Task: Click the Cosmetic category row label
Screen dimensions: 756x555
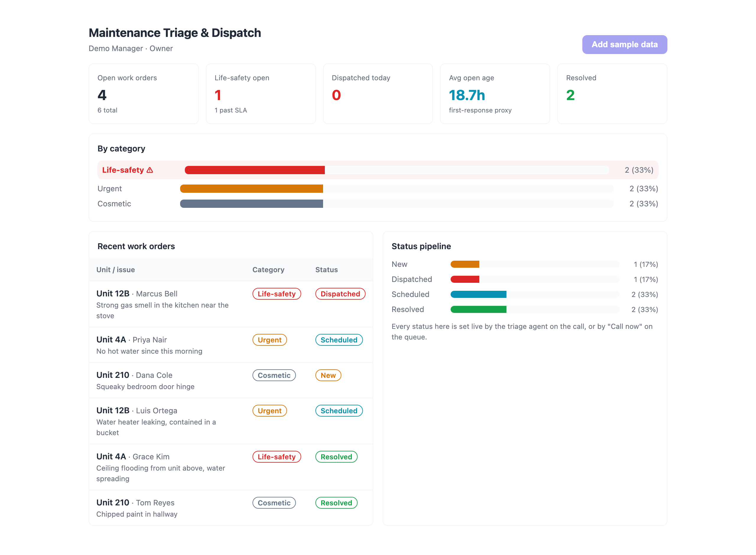Action: (x=114, y=204)
